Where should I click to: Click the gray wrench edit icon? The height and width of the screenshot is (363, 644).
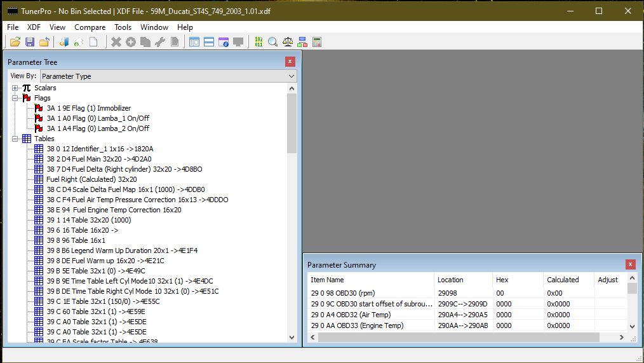160,42
